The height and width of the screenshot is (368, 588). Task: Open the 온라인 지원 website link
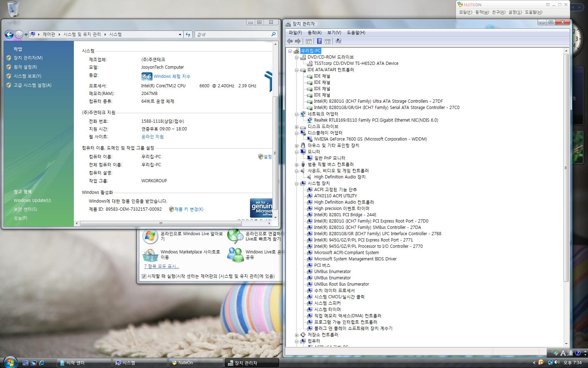point(152,137)
